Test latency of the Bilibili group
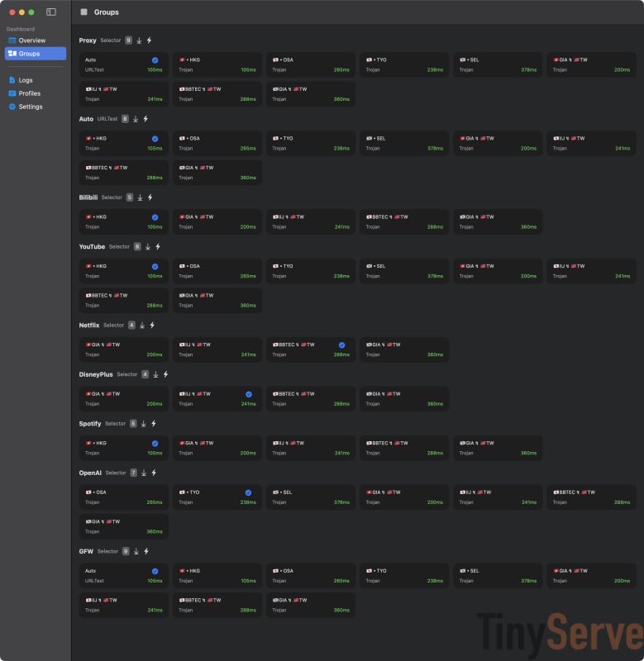Image resolution: width=644 pixels, height=661 pixels. click(x=150, y=197)
